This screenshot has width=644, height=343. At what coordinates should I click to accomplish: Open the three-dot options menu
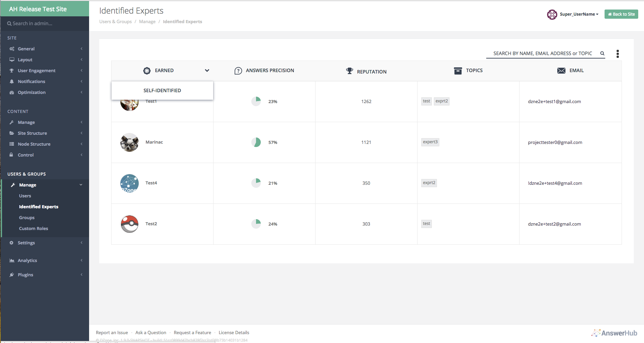(x=617, y=54)
